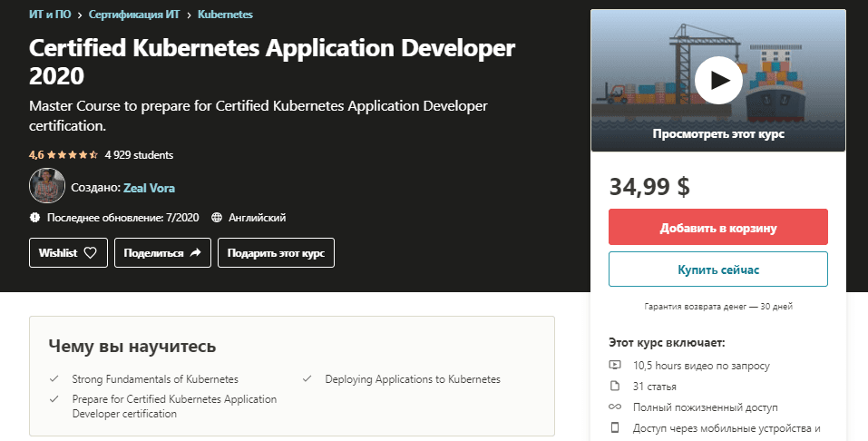Share the course via Поделиться button
The height and width of the screenshot is (441, 868).
tap(162, 252)
